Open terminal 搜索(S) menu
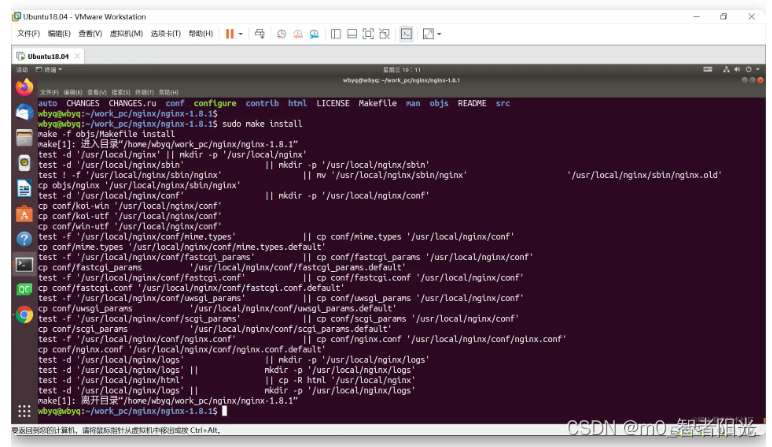 [x=121, y=92]
